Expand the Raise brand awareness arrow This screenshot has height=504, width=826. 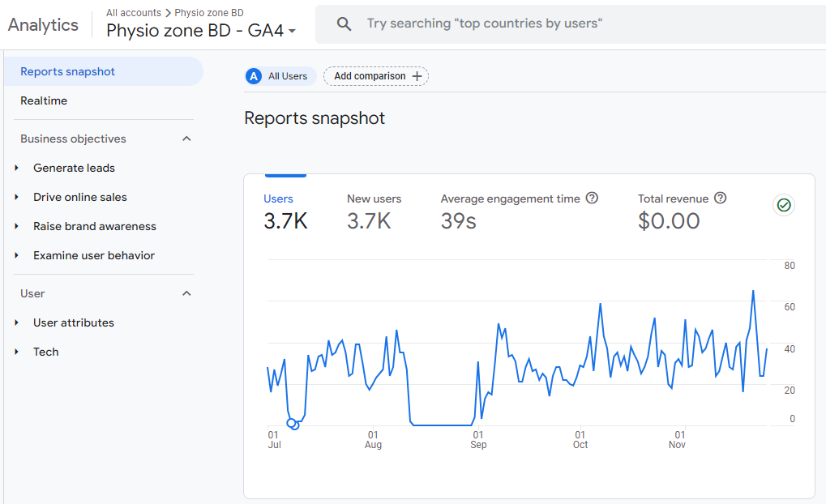pos(17,226)
